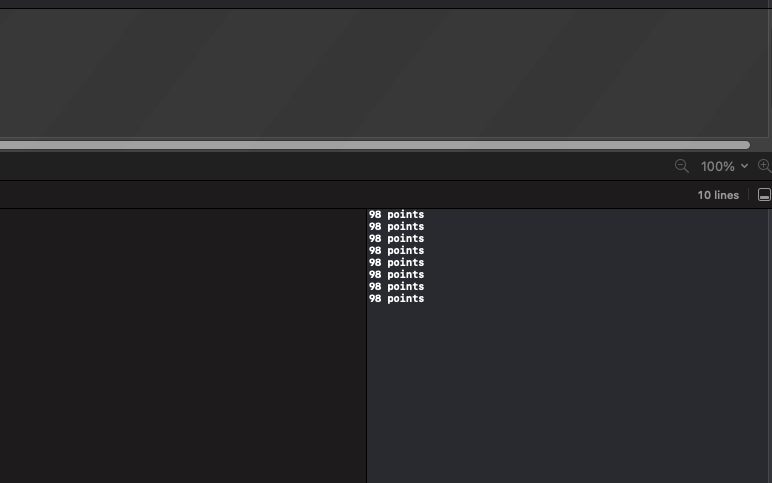This screenshot has height=483, width=772.
Task: Focus the empty variables pane on left
Action: coord(183,346)
